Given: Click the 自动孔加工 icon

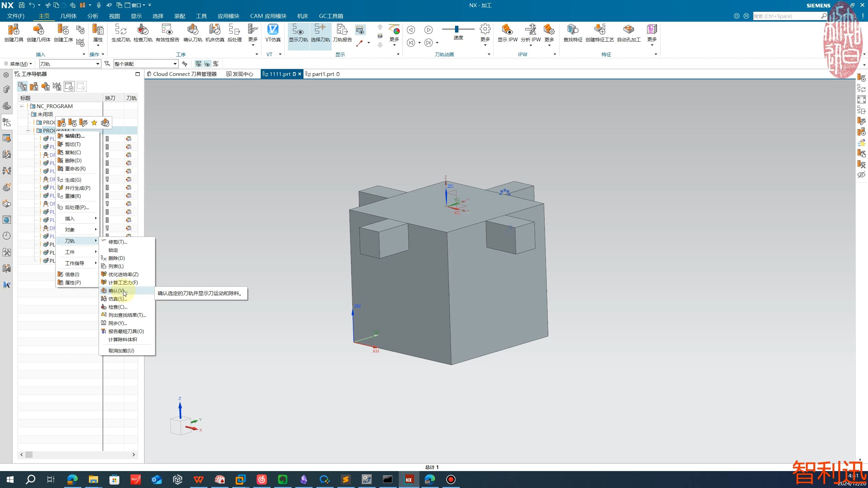Looking at the screenshot, I should click(629, 30).
